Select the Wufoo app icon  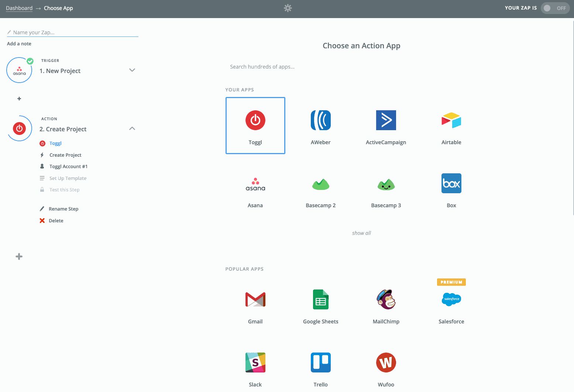pos(386,362)
